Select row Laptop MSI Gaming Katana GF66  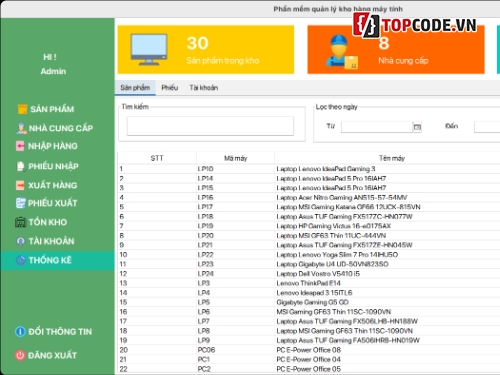pyautogui.click(x=309, y=207)
